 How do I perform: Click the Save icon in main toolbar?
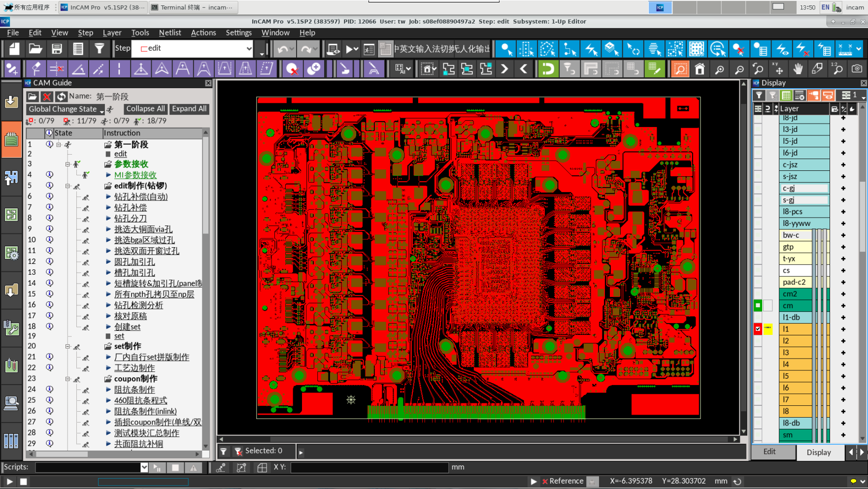click(57, 49)
